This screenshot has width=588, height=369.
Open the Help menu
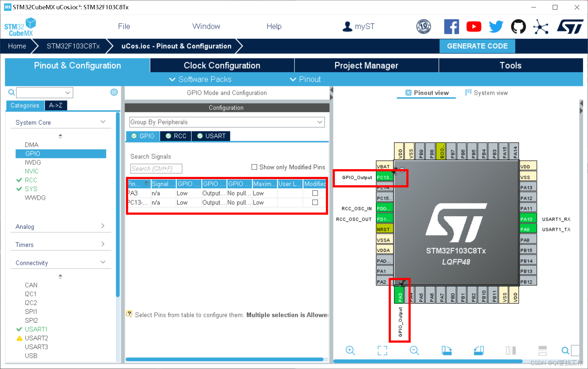[274, 26]
